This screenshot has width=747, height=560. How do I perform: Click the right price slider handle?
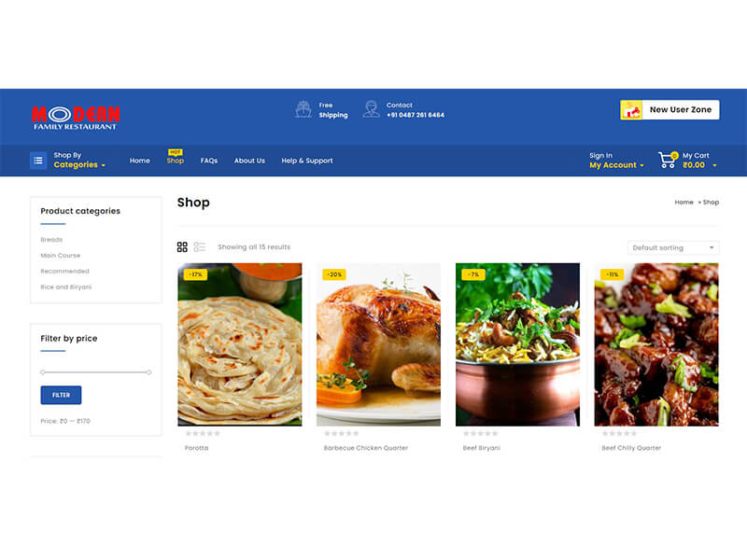point(149,371)
